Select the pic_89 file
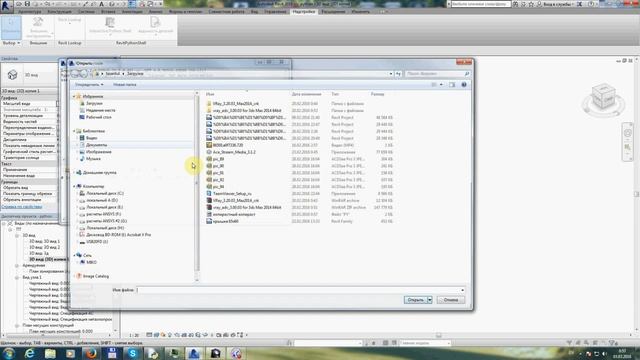Image resolution: width=640 pixels, height=360 pixels. pyautogui.click(x=218, y=159)
